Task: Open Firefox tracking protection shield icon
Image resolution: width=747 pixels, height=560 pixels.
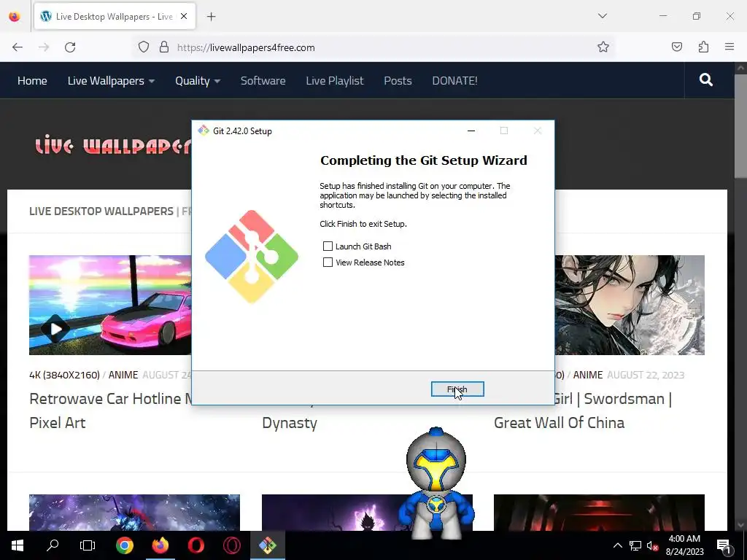Action: tap(144, 47)
